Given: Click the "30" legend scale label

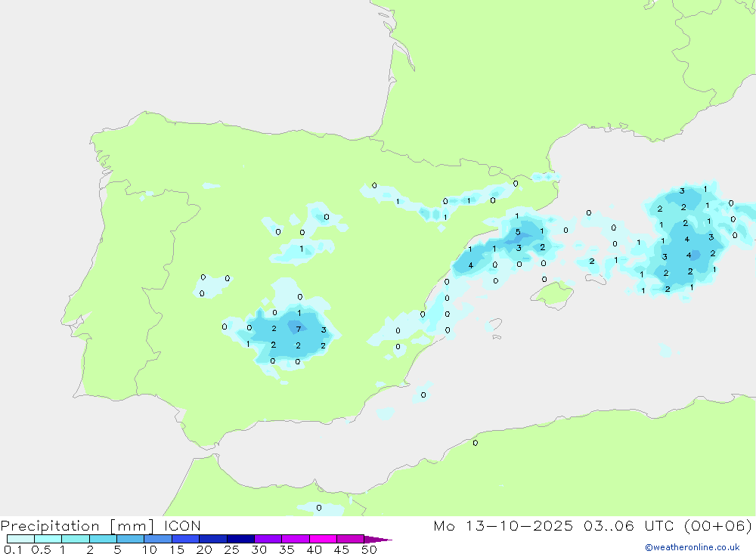Looking at the screenshot, I should pyautogui.click(x=259, y=549).
